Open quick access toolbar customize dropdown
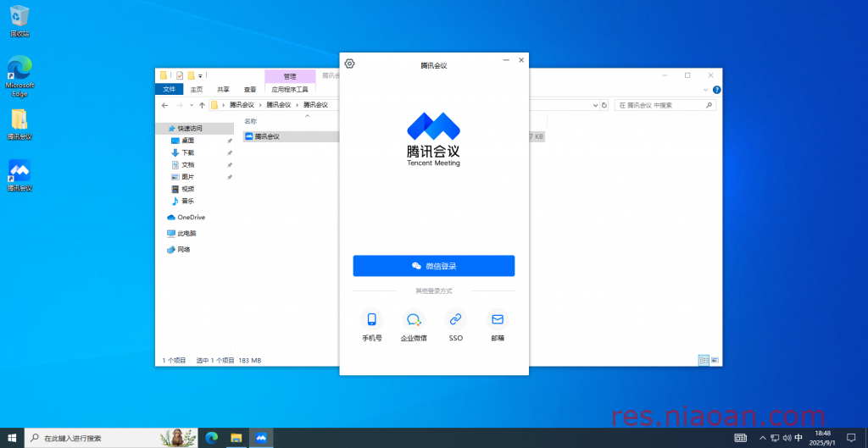This screenshot has width=868, height=448. [x=200, y=75]
